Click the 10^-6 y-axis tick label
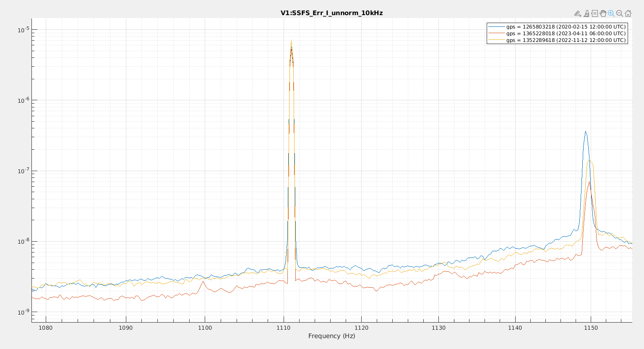Viewport: 644px width, 349px height. click(x=23, y=100)
